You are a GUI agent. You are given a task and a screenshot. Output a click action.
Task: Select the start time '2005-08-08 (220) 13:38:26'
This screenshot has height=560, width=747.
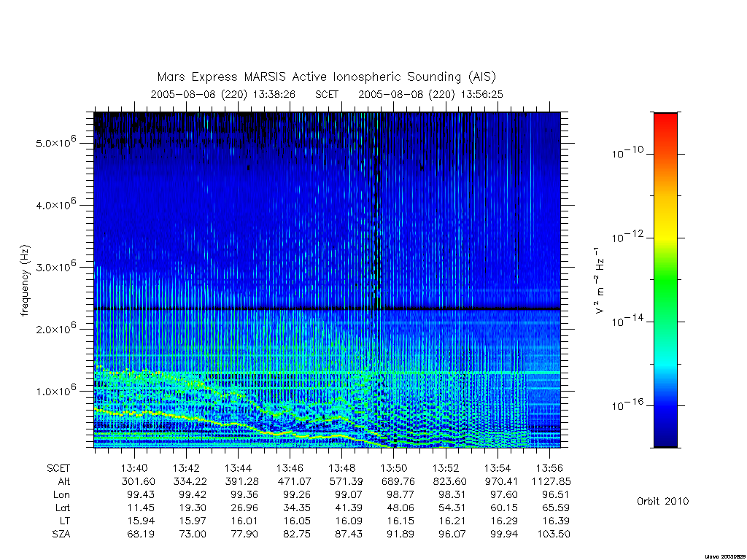coord(223,94)
